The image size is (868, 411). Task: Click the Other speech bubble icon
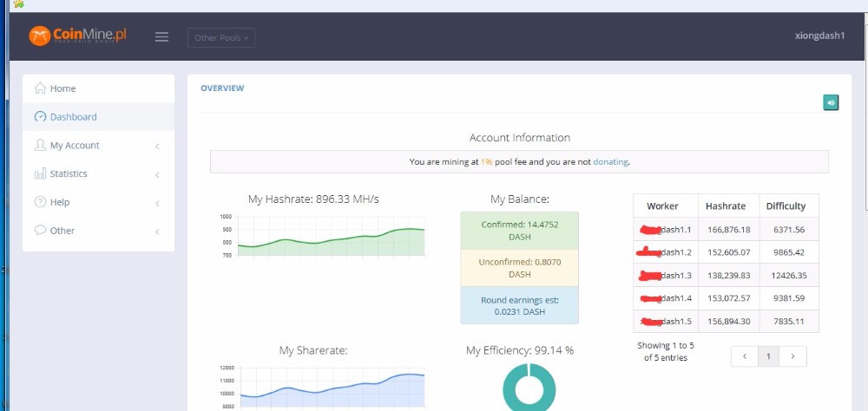(40, 231)
